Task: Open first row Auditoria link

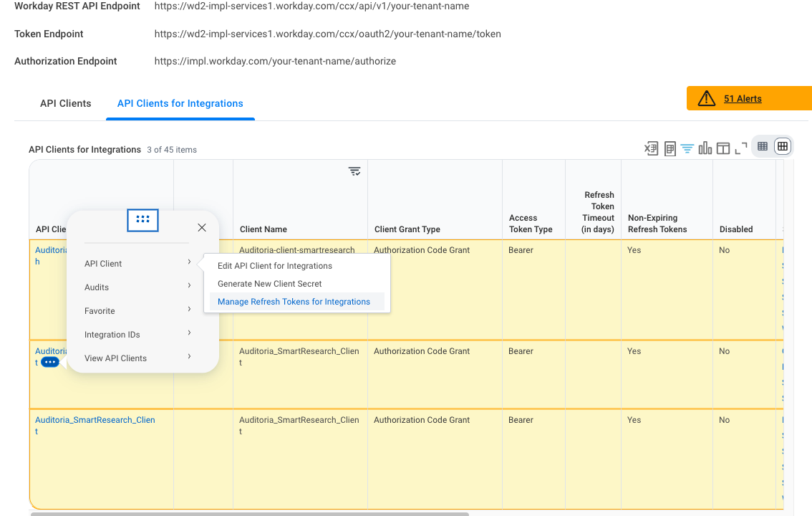Action: click(x=51, y=255)
